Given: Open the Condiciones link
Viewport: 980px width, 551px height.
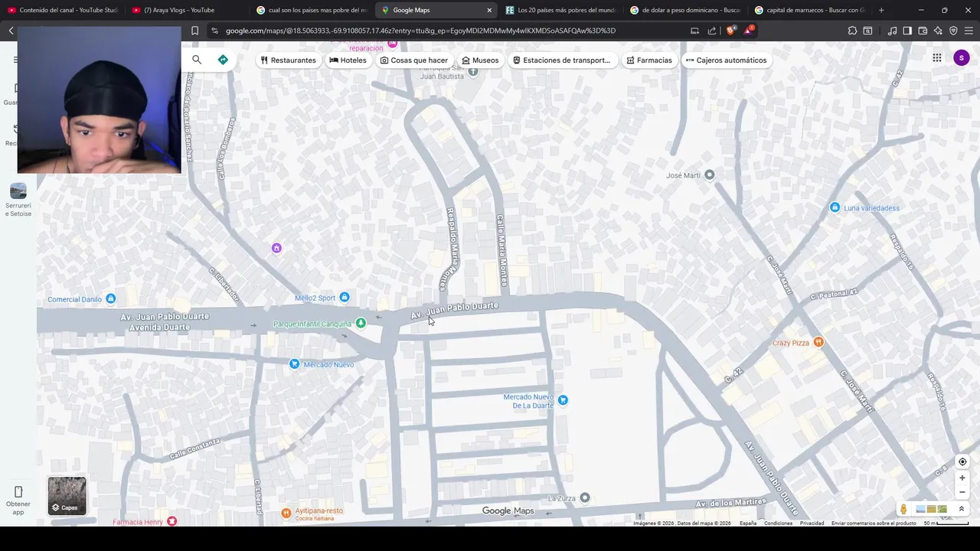Looking at the screenshot, I should click(778, 523).
